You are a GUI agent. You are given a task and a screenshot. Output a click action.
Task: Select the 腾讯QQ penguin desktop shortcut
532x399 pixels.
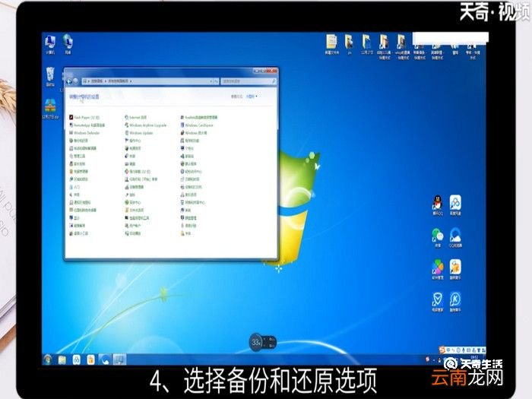[438, 205]
